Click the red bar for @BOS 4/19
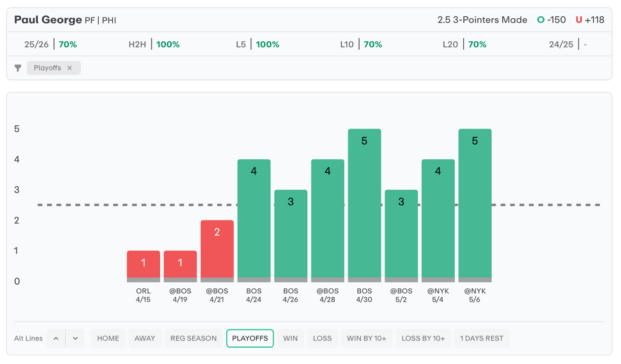Image resolution: width=621 pixels, height=364 pixels. (x=180, y=266)
